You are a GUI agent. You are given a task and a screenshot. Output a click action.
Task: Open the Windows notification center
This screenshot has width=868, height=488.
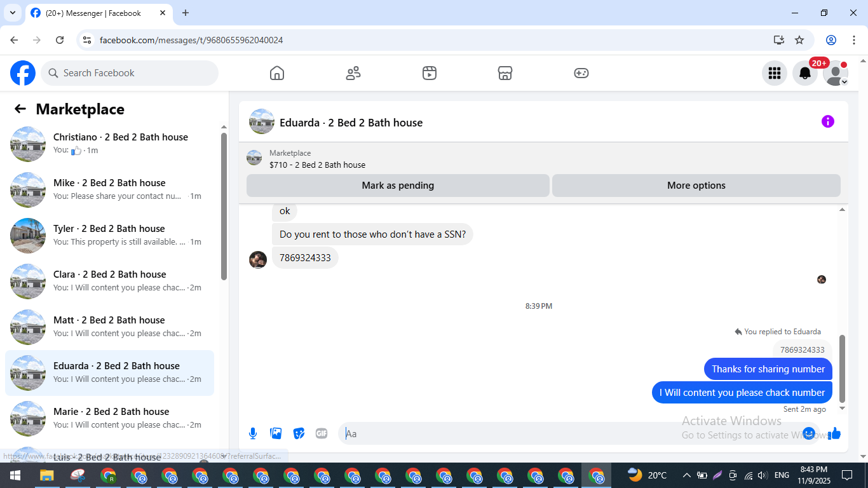coord(846,475)
